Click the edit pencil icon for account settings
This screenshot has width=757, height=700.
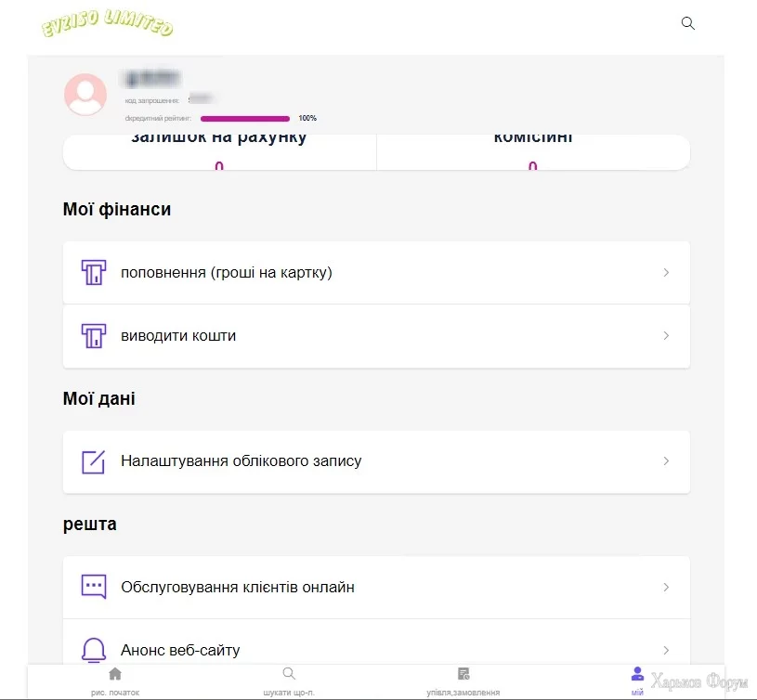[94, 461]
